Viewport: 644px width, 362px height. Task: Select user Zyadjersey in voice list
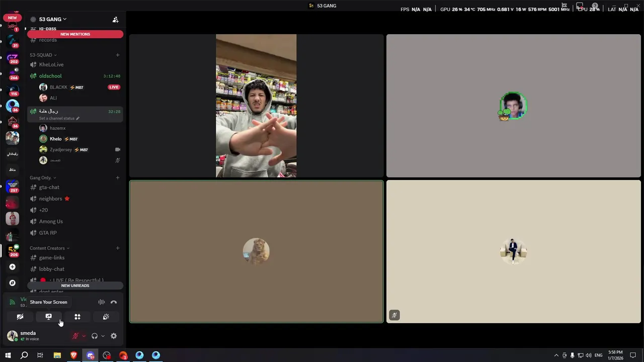(60, 149)
